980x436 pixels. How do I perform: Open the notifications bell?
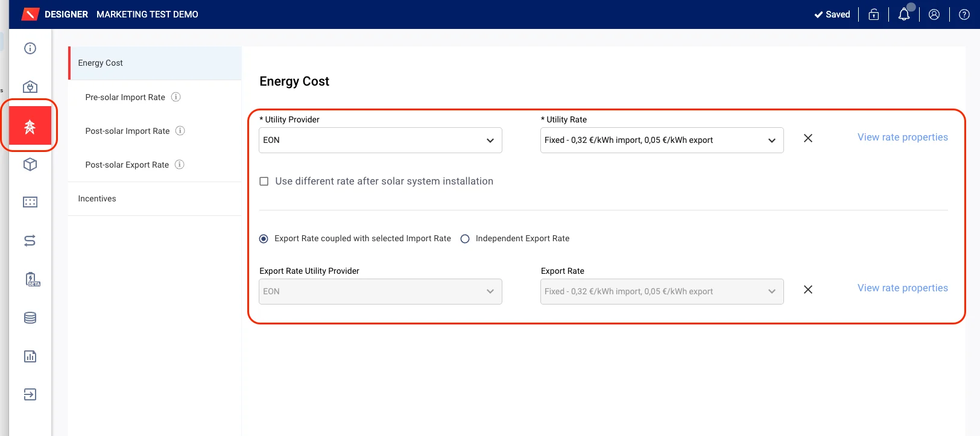point(904,14)
